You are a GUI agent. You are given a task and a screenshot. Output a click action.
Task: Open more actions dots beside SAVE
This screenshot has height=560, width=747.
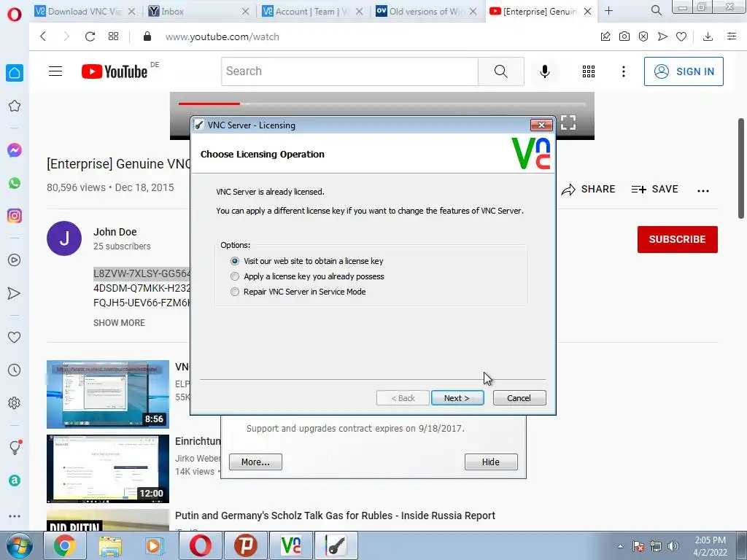pyautogui.click(x=703, y=190)
